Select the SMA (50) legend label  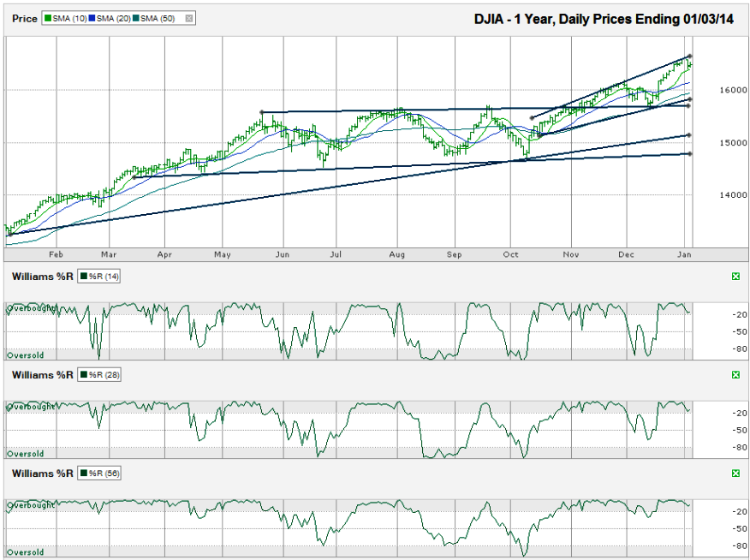tap(158, 19)
